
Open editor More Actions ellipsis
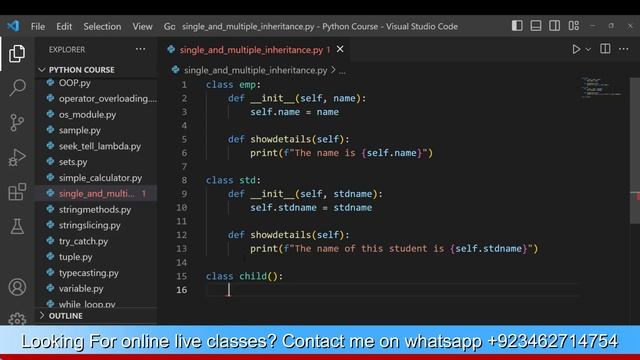tap(624, 49)
